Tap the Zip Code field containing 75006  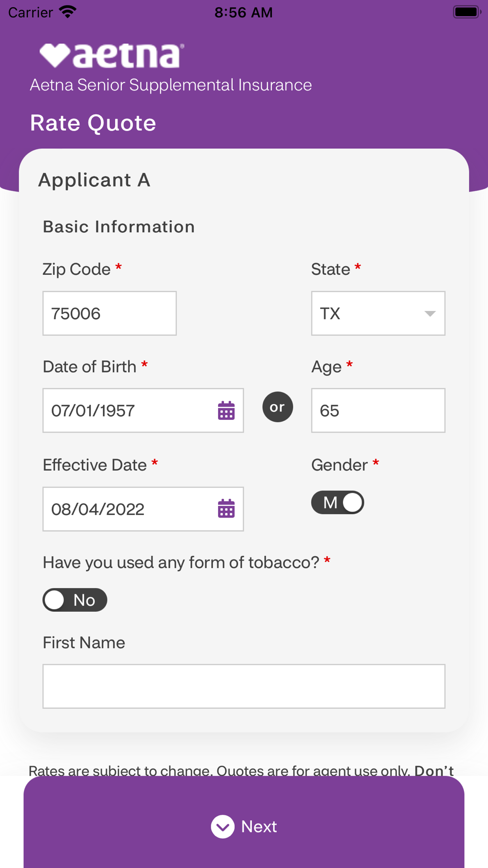[x=109, y=313]
